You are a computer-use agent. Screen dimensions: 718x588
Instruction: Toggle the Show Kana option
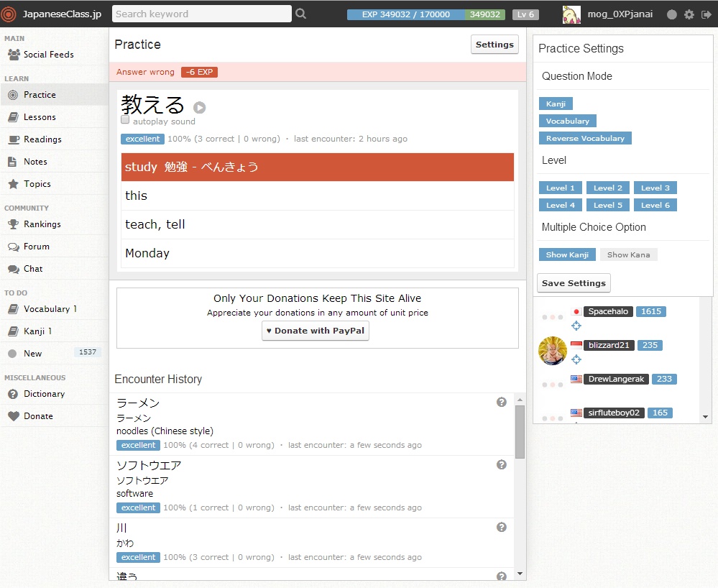628,254
